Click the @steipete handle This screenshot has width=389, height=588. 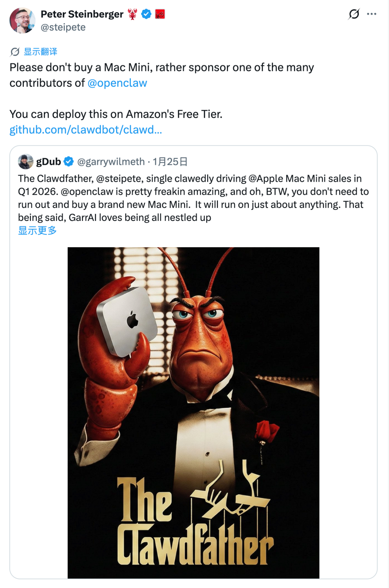tap(63, 27)
